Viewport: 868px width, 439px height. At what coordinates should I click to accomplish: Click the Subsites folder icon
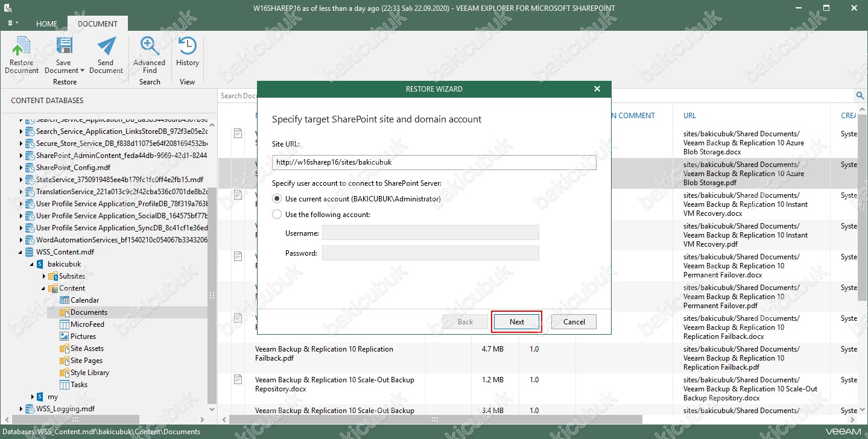point(53,276)
